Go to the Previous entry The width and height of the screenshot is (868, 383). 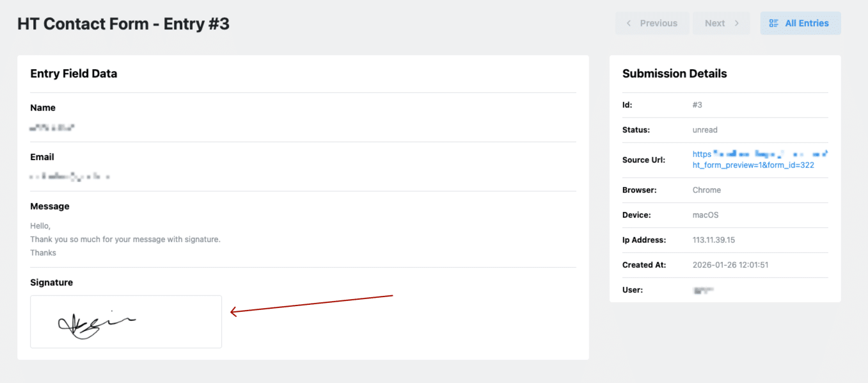[652, 23]
